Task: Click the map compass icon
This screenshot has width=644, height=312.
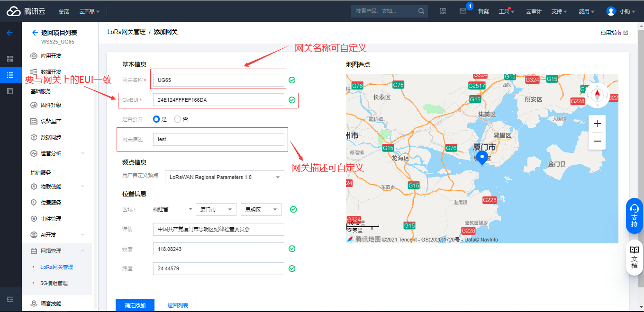Action: 597,95
